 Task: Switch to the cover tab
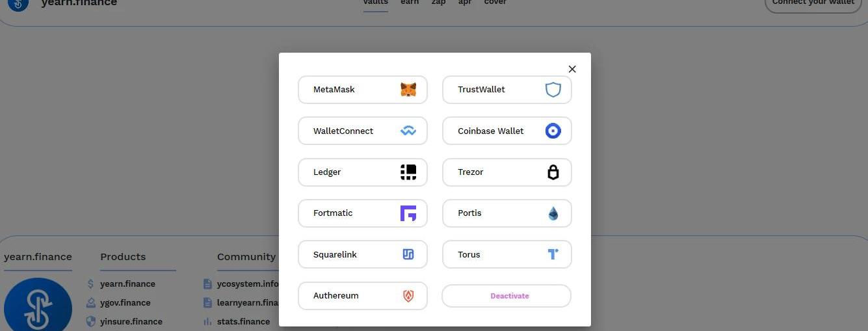(495, 3)
